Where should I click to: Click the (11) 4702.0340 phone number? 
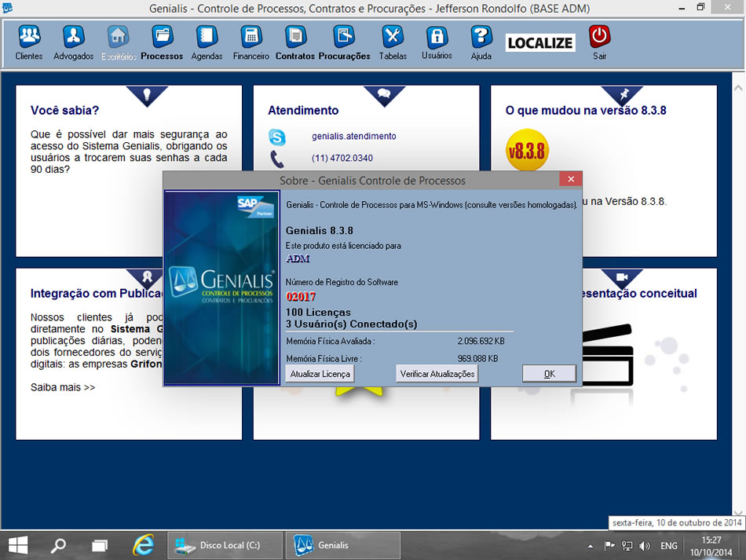click(342, 158)
